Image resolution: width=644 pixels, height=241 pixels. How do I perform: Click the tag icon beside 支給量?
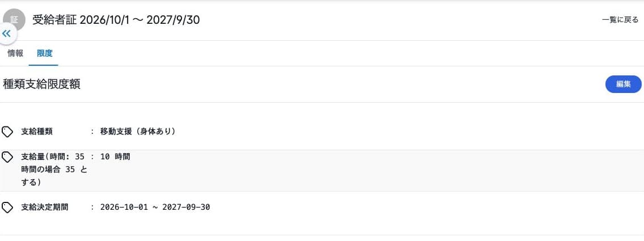point(7,157)
